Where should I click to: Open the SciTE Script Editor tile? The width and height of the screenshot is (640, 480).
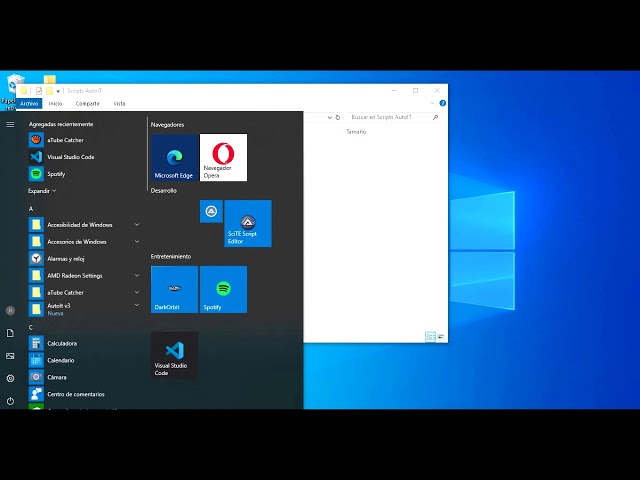click(x=248, y=223)
